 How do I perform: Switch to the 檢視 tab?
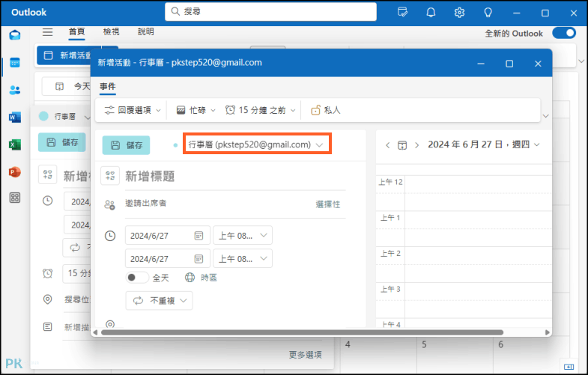pos(111,32)
